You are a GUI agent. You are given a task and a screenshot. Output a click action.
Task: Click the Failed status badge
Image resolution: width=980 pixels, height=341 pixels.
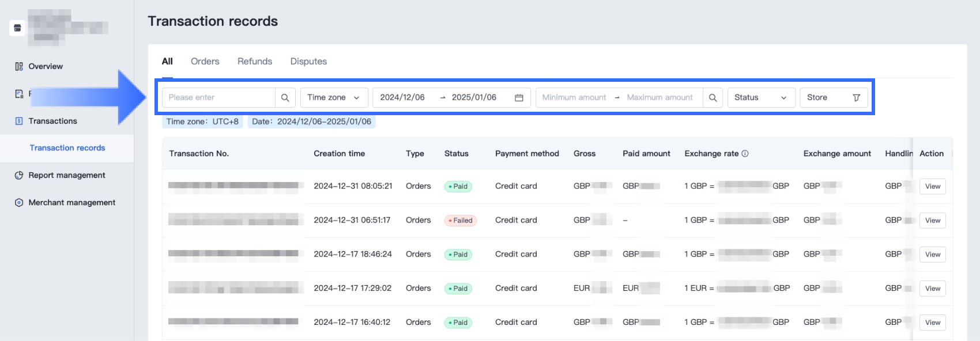pyautogui.click(x=461, y=221)
